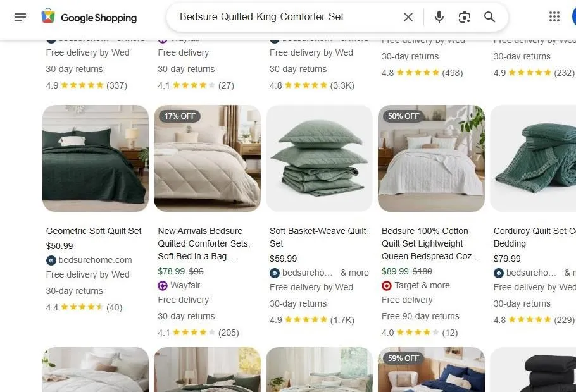Clear the search query with the X icon
The height and width of the screenshot is (392, 576).
pyautogui.click(x=408, y=17)
